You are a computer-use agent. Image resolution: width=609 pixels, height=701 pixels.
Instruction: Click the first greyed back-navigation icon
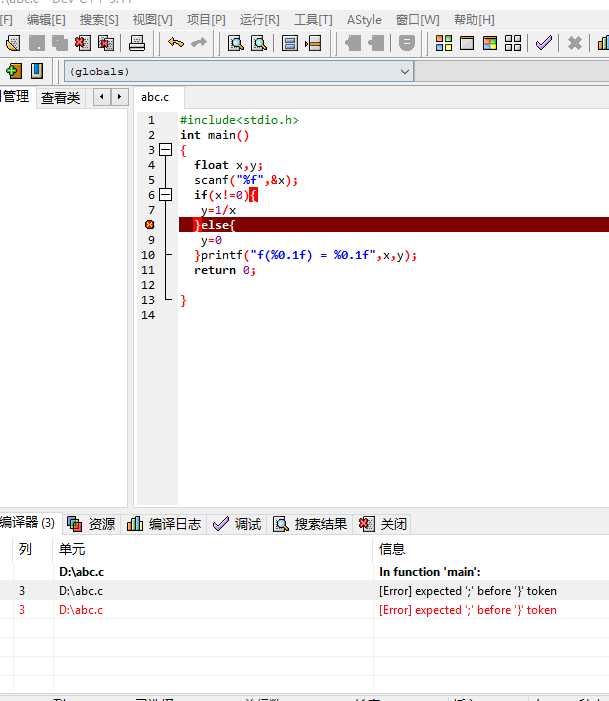coord(353,43)
